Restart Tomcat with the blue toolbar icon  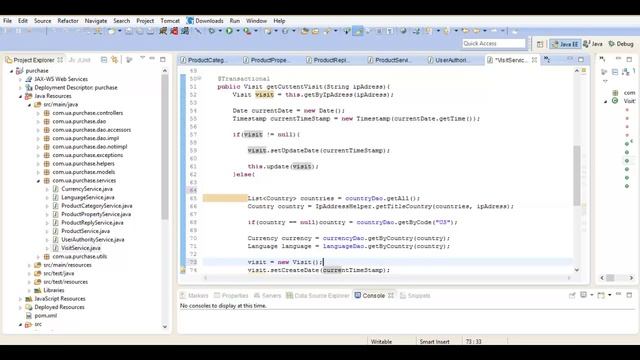click(x=185, y=31)
